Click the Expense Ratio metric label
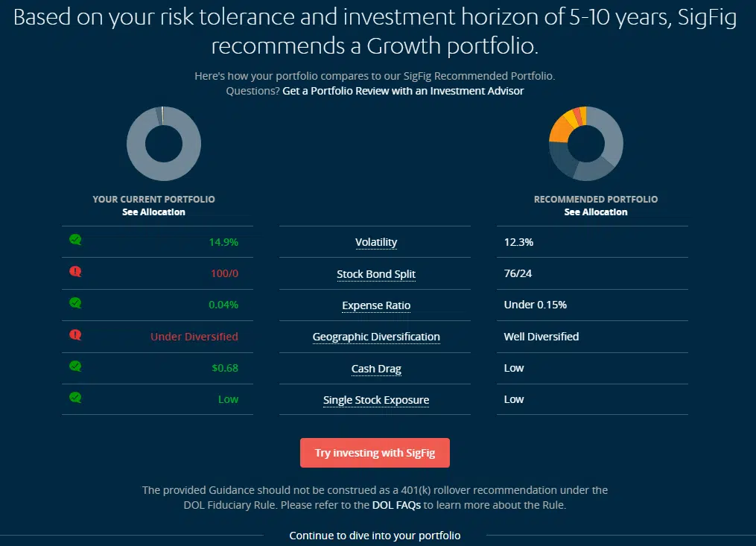Screen dimensions: 756x546 tap(376, 305)
